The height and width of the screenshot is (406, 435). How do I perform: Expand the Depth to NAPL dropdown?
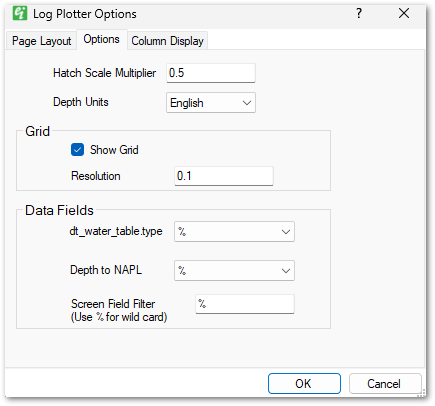coord(234,270)
